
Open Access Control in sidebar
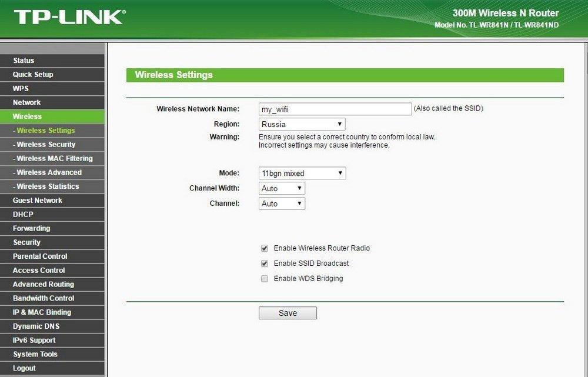[52, 271]
